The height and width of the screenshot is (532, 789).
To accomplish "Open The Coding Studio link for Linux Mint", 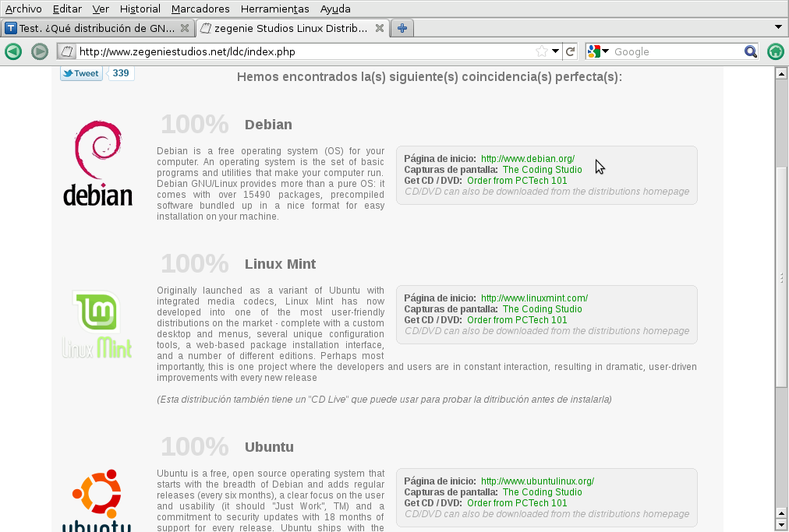I will pos(542,309).
